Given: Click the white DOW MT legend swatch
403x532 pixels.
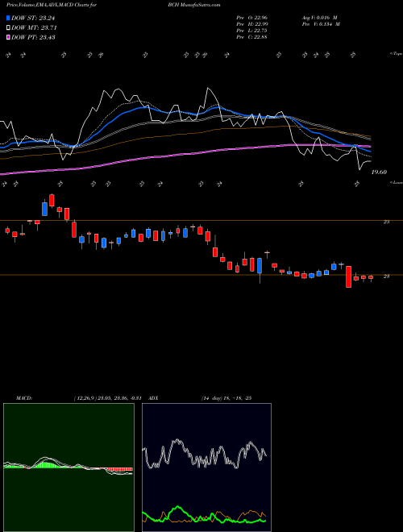Looking at the screenshot, I should coord(8,28).
